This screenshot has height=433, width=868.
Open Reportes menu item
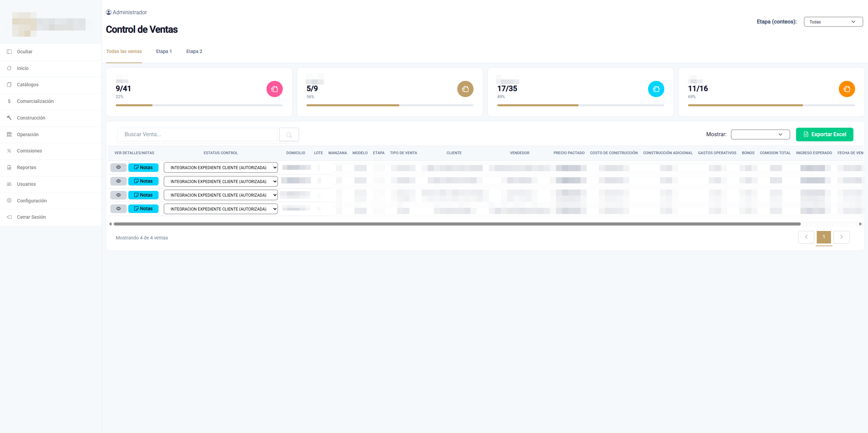[x=51, y=167]
